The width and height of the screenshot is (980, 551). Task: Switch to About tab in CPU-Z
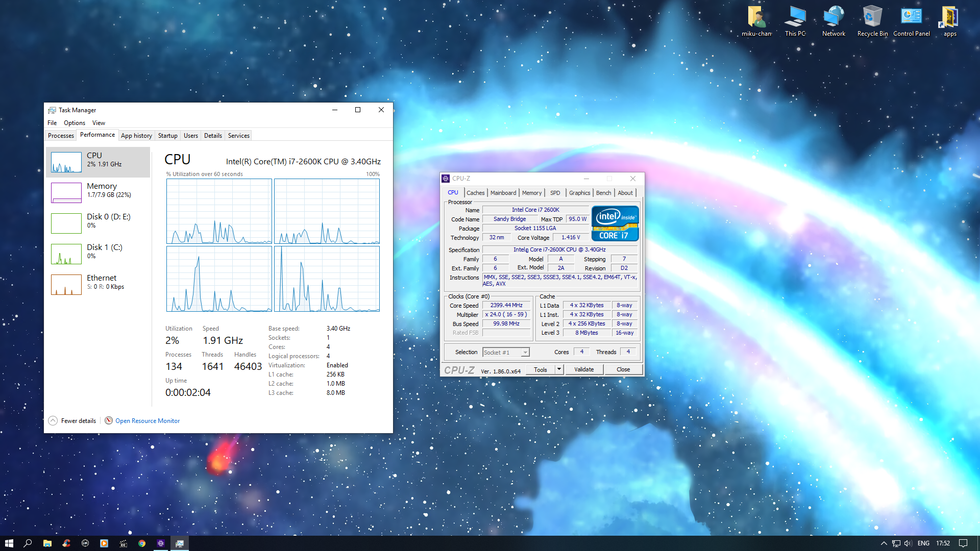pos(625,193)
